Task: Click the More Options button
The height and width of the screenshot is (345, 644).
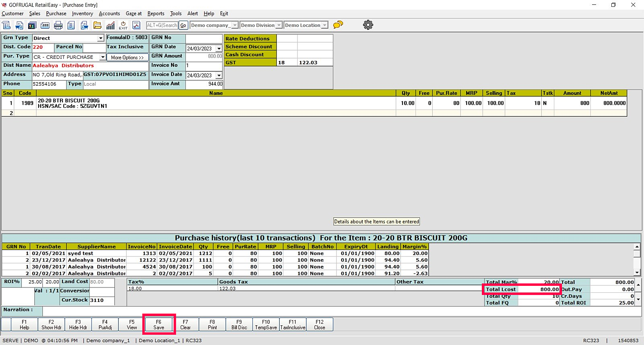Action: [x=127, y=58]
